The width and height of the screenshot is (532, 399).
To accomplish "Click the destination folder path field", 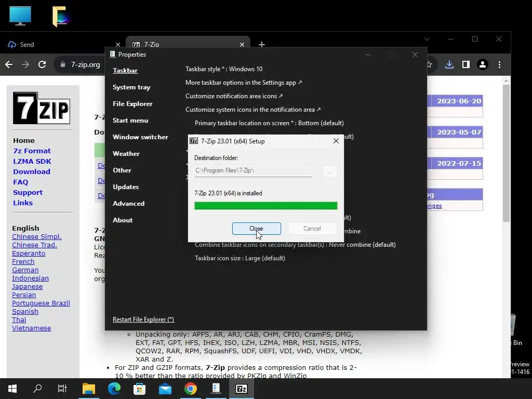I will tap(253, 170).
